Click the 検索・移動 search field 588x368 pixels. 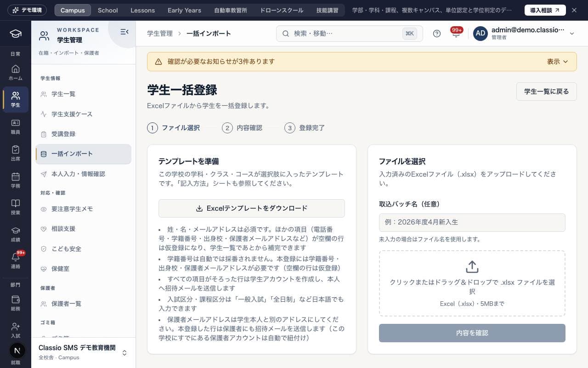[350, 34]
